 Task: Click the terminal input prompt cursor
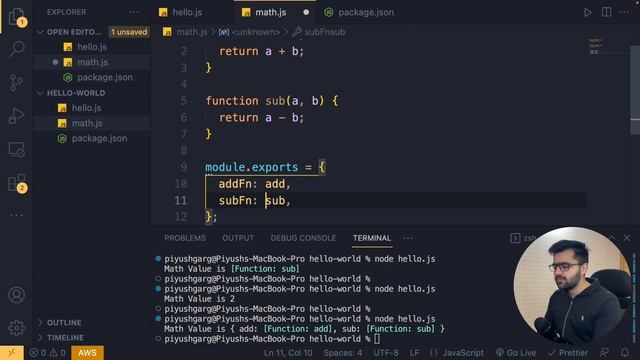pos(377,339)
